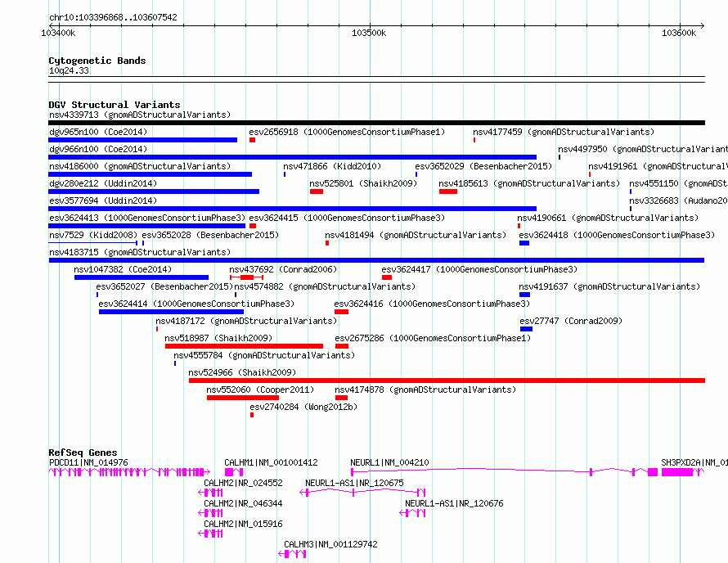This screenshot has height=563, width=728.
Task: Select esv3624416 variant label
Action: (432, 304)
